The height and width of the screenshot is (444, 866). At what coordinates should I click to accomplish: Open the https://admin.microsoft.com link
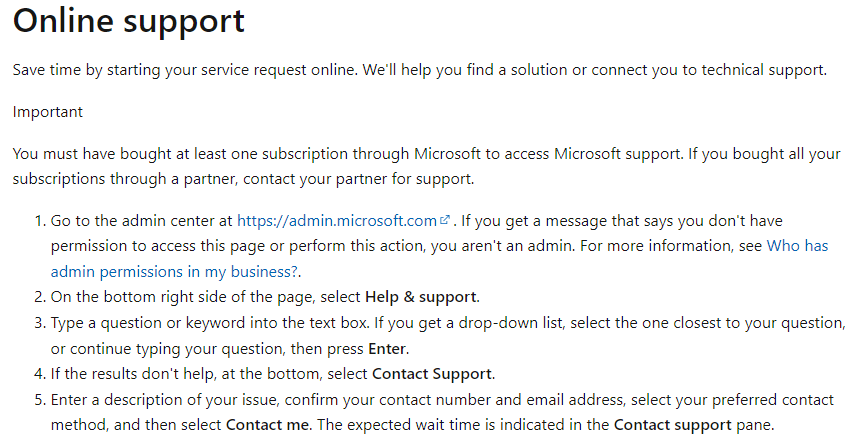[337, 221]
